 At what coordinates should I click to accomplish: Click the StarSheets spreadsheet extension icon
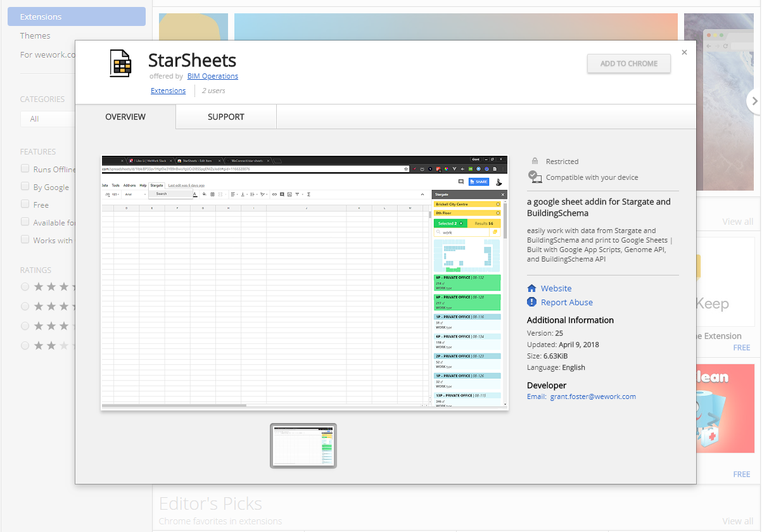(120, 63)
